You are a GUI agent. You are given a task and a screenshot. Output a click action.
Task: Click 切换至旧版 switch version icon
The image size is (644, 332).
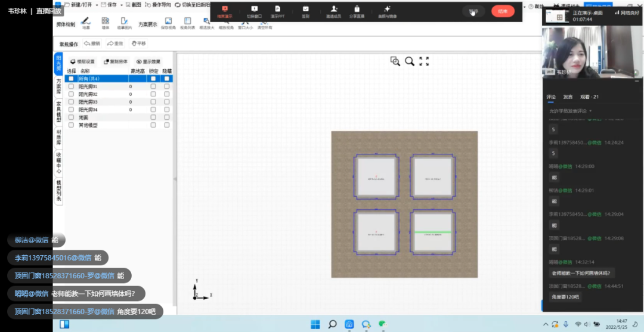tap(178, 5)
